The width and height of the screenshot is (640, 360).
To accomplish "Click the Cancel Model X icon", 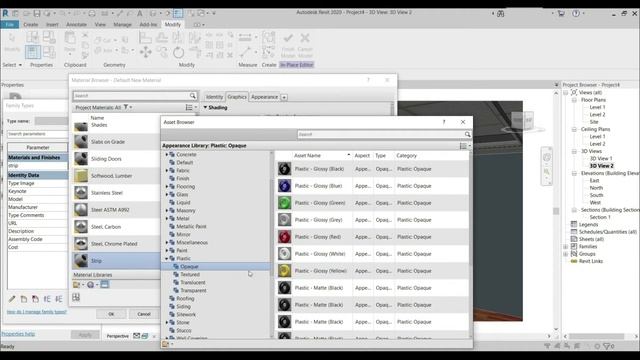I will click(305, 38).
